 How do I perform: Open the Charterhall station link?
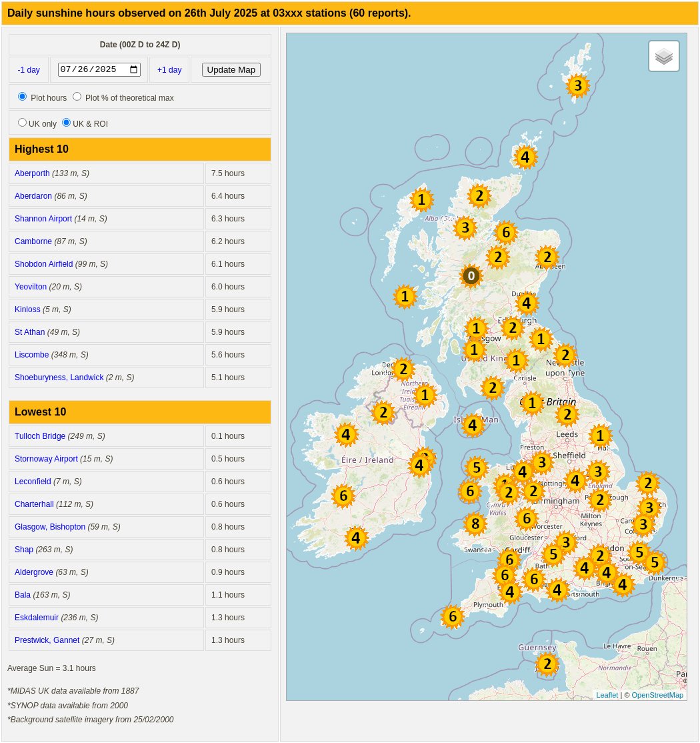click(34, 505)
